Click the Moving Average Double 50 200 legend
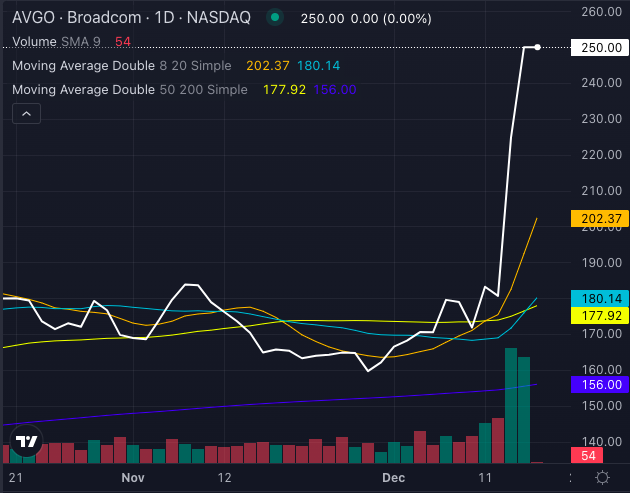The image size is (630, 493). (130, 90)
